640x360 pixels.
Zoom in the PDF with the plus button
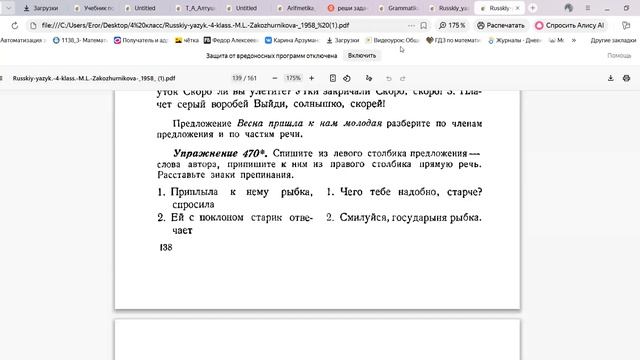(311, 78)
